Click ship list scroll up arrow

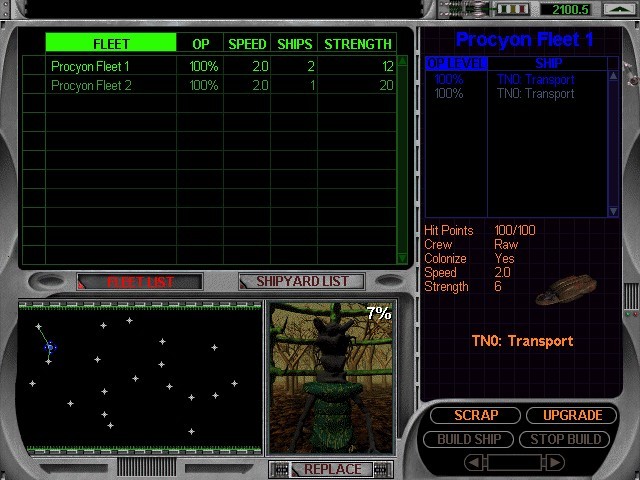coord(613,76)
